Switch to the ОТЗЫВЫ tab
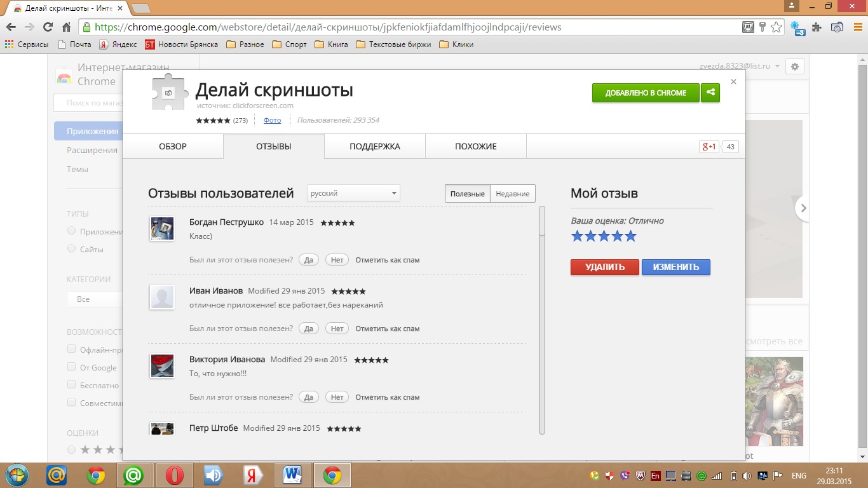The height and width of the screenshot is (488, 868). tap(274, 146)
